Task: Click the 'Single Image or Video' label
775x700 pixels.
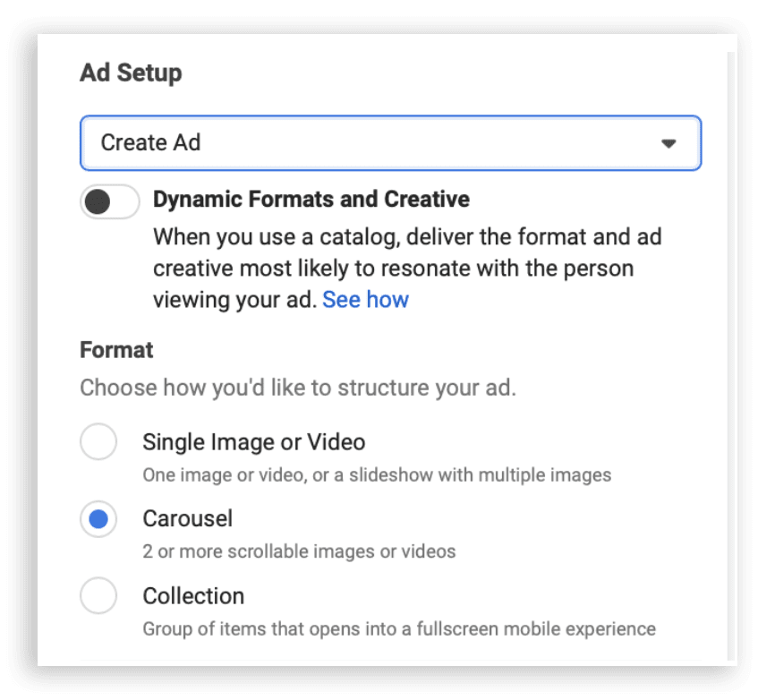Action: click(253, 441)
